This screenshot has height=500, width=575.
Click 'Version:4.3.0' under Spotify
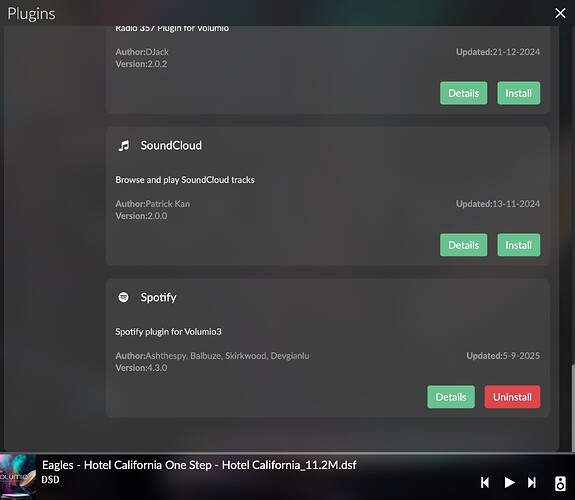coord(141,368)
